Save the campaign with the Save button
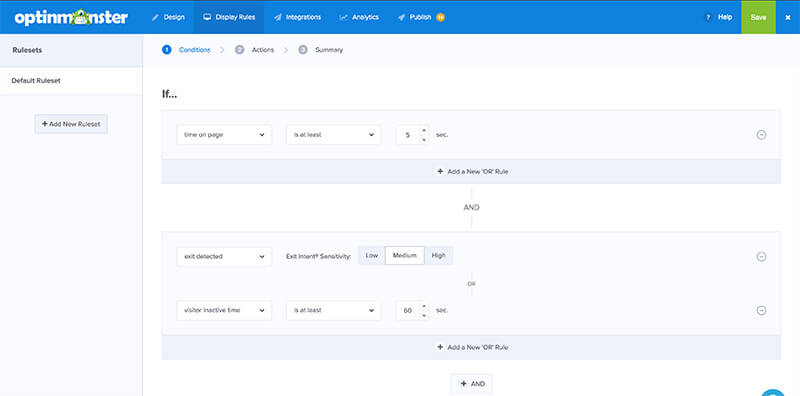Viewport: 800px width, 396px height. coord(758,17)
